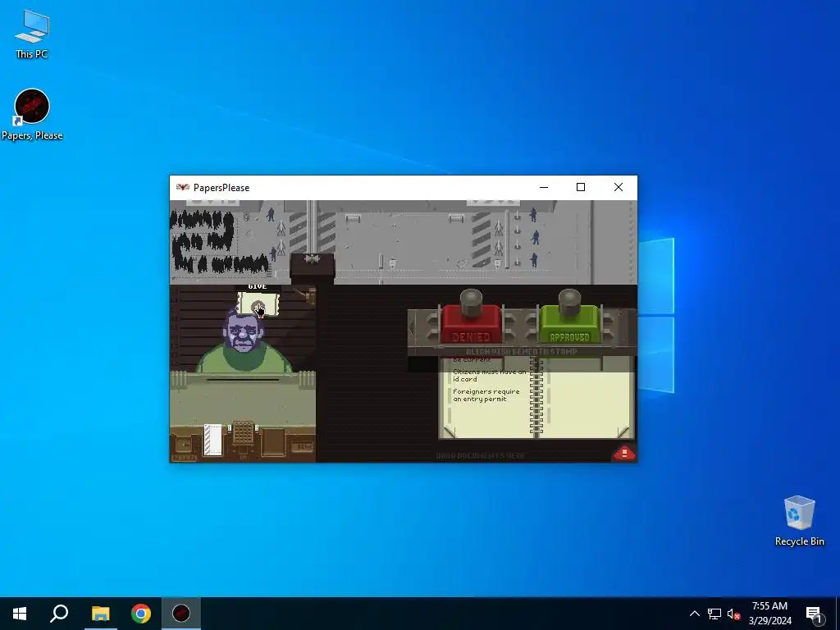
Task: Click the muted volume tray icon
Action: pyautogui.click(x=734, y=614)
